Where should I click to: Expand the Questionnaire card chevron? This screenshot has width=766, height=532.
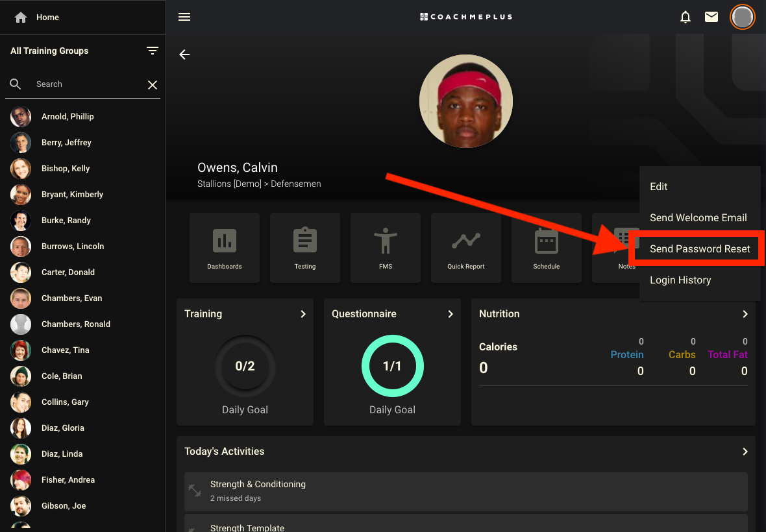[x=450, y=314]
